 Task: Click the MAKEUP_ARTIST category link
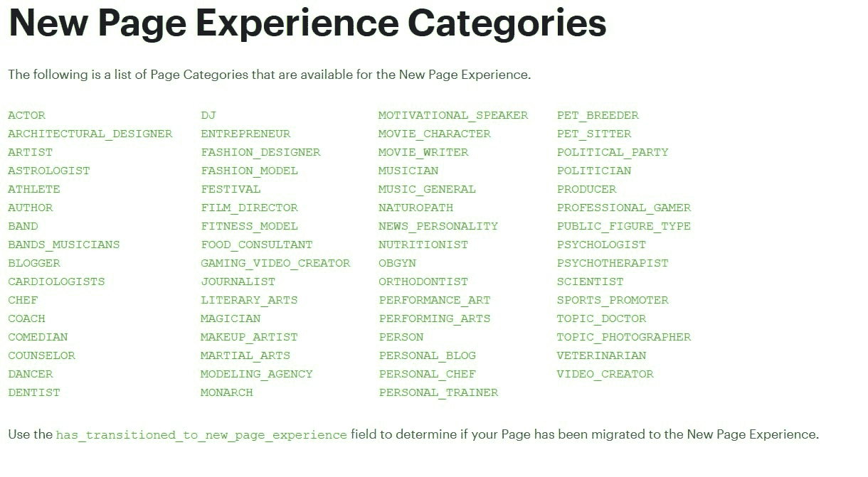tap(249, 337)
